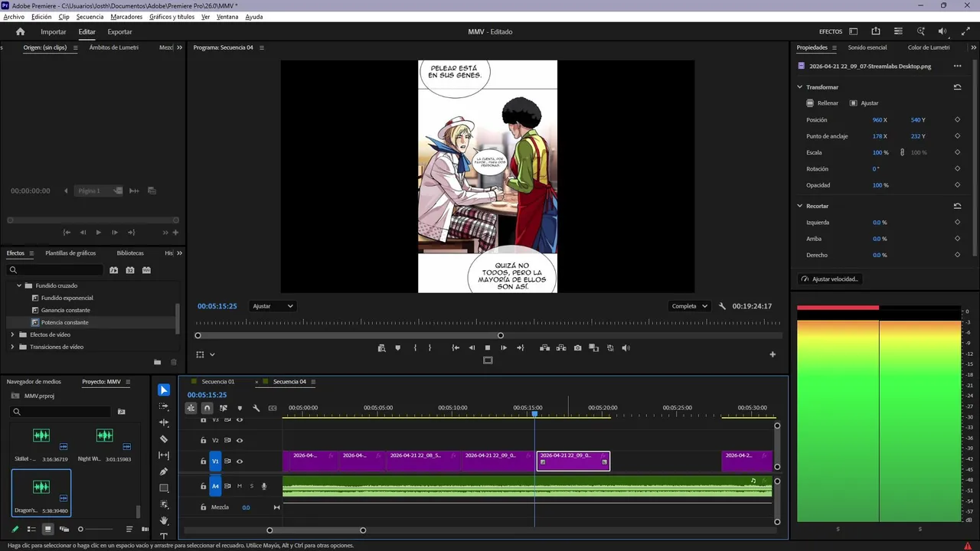Screen dimensions: 980x551
Task: Open the Importar workspace
Action: 54,32
